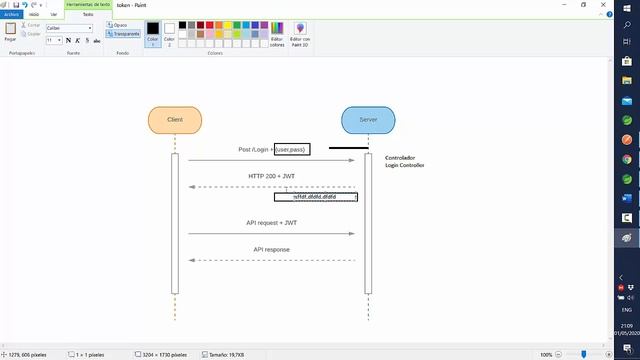Click ENG language indicator
This screenshot has height=360, width=640.
tap(627, 310)
